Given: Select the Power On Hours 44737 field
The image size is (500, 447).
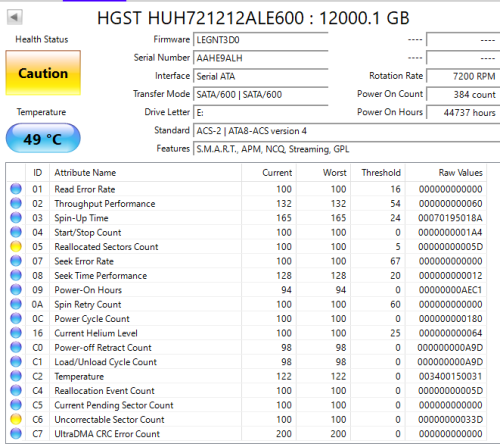Looking at the screenshot, I should tap(463, 113).
